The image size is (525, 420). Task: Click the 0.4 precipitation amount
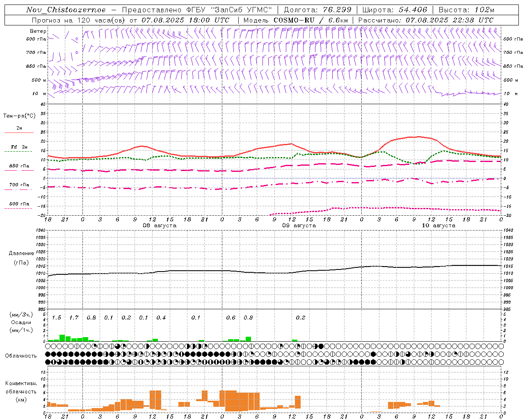pyautogui.click(x=161, y=318)
